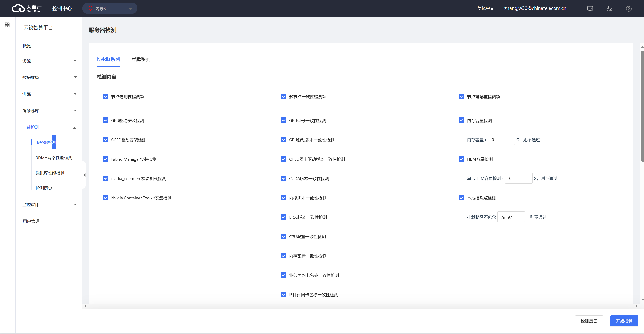Open the 内蒙8 region dropdown
The height and width of the screenshot is (334, 644).
(x=110, y=8)
